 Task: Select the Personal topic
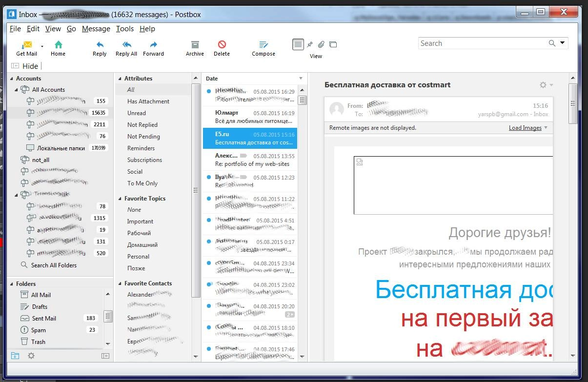click(x=138, y=257)
